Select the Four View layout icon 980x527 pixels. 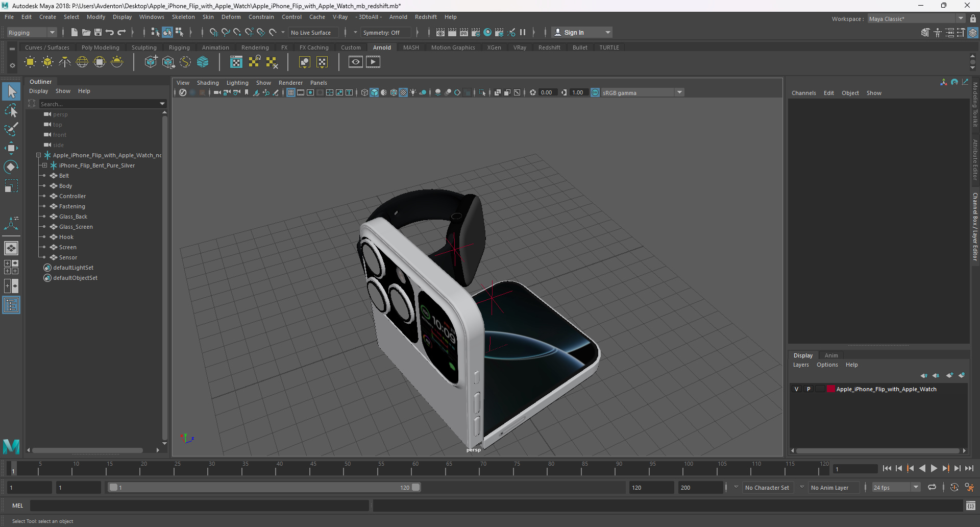(11, 267)
